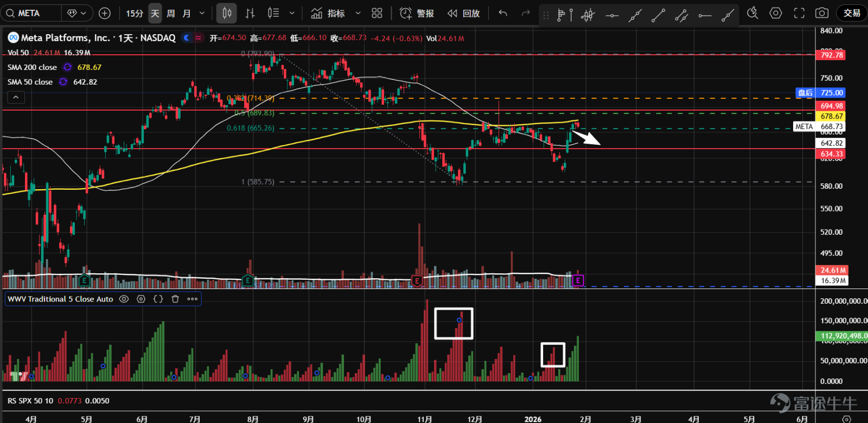The height and width of the screenshot is (423, 868).
Task: Click the Meta Platforms logo icon
Action: click(x=13, y=37)
